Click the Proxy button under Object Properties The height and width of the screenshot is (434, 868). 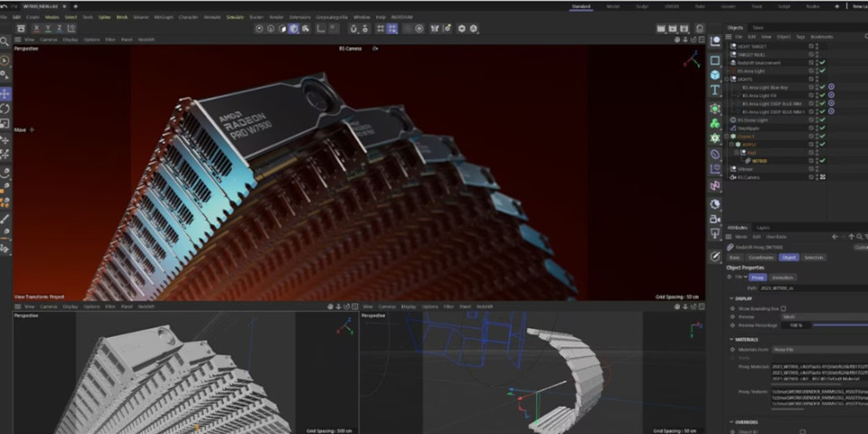coord(759,278)
